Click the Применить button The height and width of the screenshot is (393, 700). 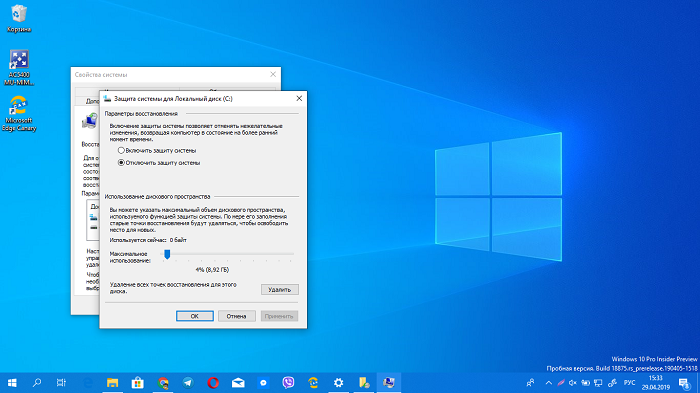click(279, 316)
